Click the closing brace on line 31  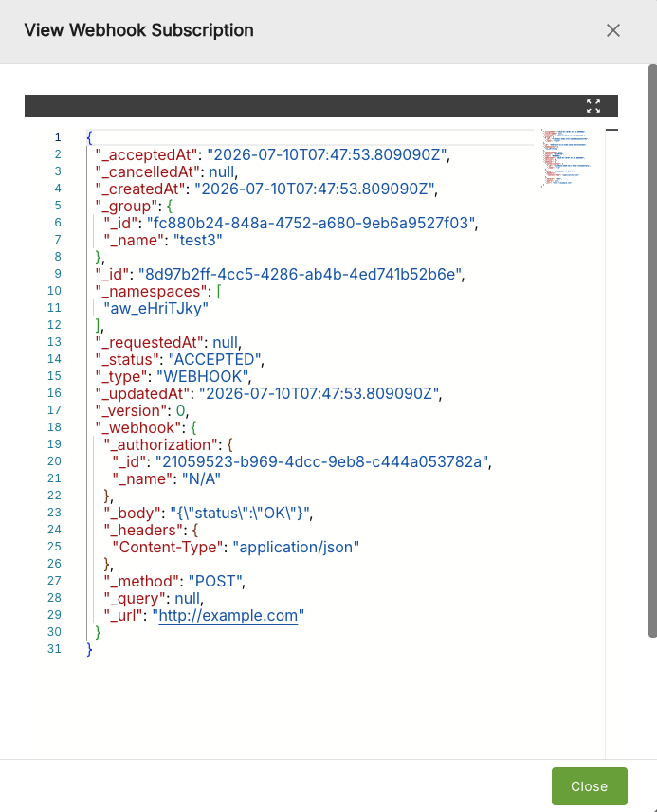[90, 649]
